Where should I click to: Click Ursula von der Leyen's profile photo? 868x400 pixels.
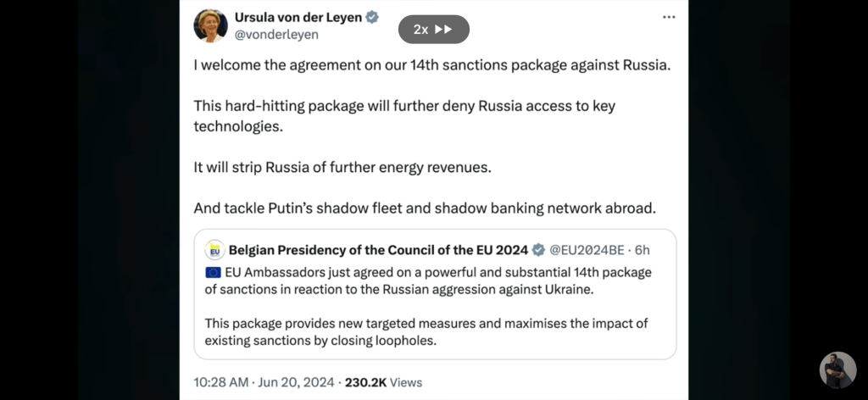pyautogui.click(x=210, y=25)
